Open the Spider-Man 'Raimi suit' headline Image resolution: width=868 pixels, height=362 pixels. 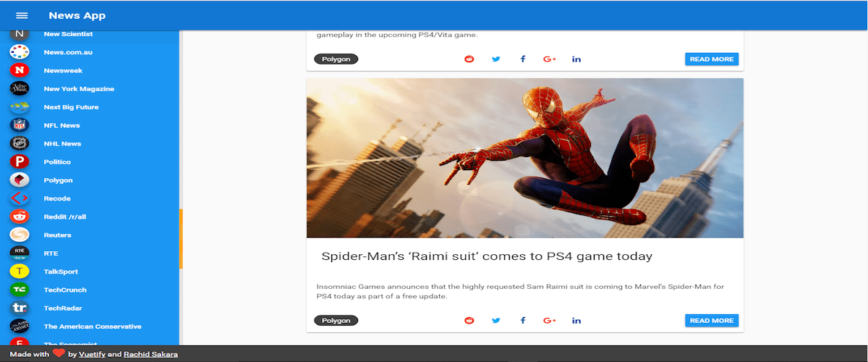click(487, 256)
